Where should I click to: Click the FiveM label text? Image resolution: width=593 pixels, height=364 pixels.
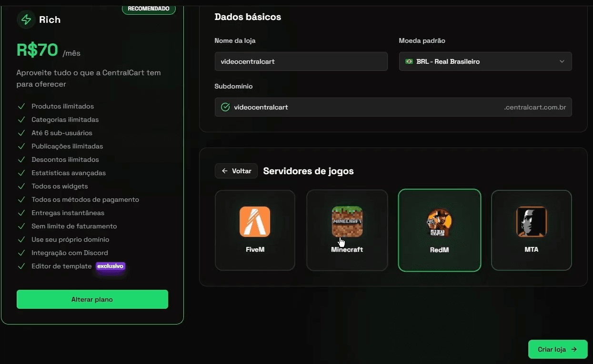[x=255, y=249]
